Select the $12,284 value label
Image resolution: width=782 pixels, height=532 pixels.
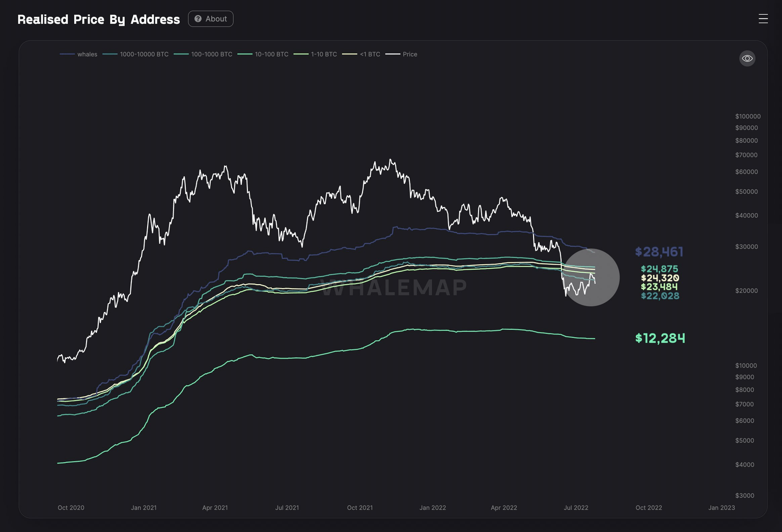coord(660,339)
